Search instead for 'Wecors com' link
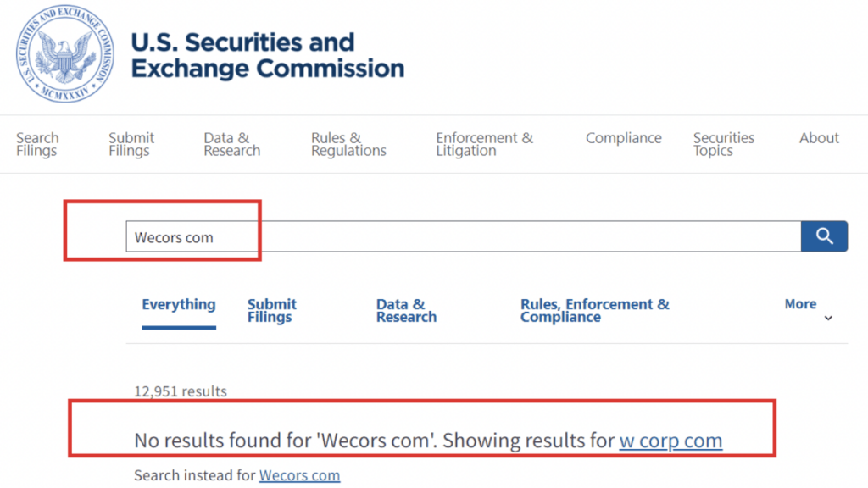This screenshot has height=488, width=868. [299, 475]
